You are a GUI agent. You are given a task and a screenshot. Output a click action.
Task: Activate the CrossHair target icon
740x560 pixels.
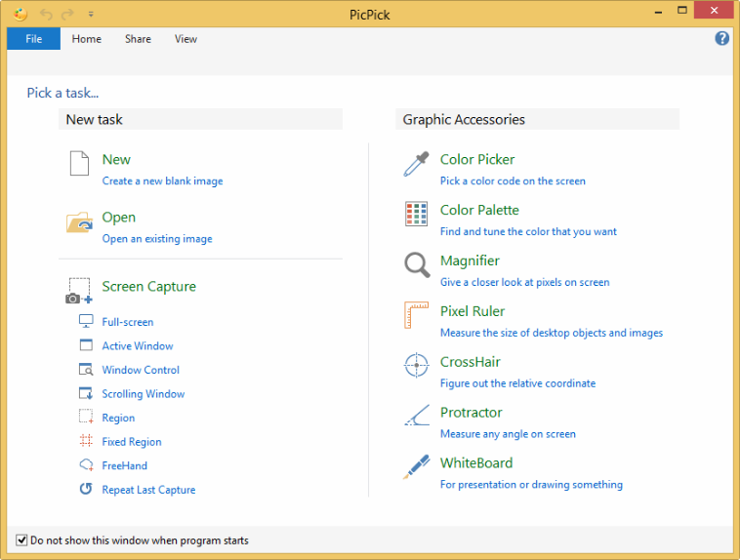416,366
